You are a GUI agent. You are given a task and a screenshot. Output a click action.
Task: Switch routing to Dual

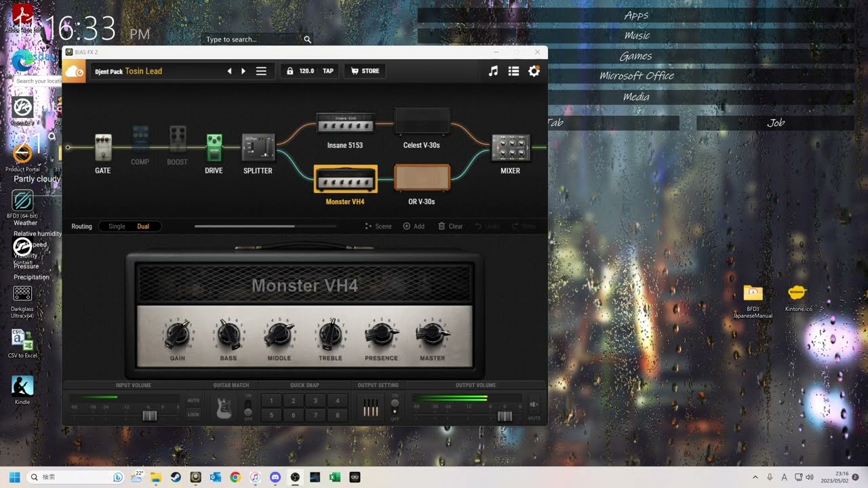point(143,226)
